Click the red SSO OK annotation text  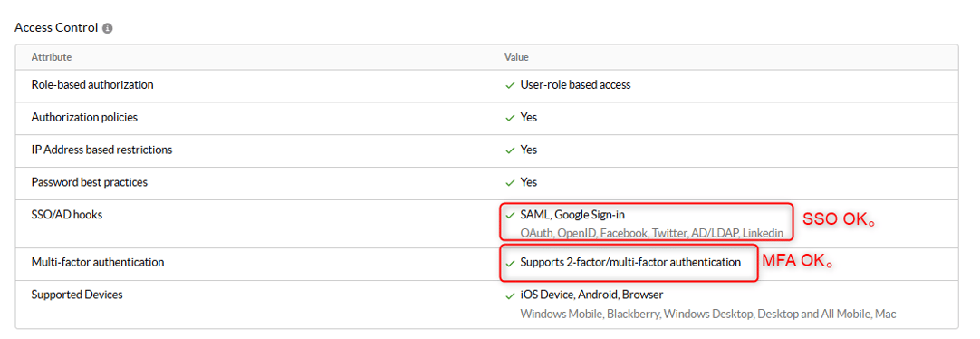pos(838,219)
